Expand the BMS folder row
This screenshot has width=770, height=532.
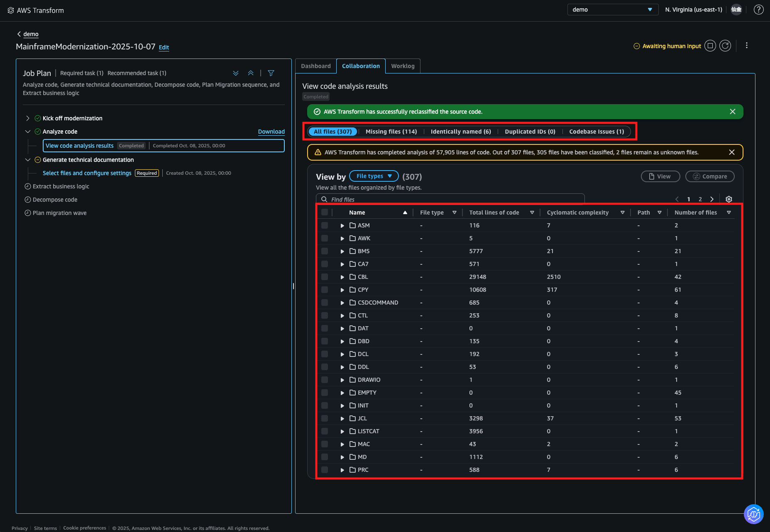point(342,251)
